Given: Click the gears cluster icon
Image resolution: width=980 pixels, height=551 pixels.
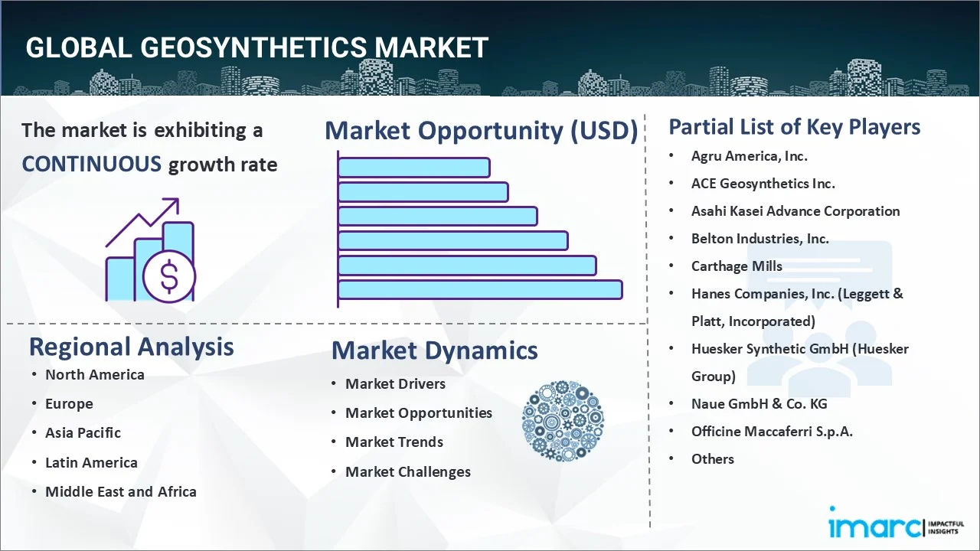Looking at the screenshot, I should pos(563,421).
